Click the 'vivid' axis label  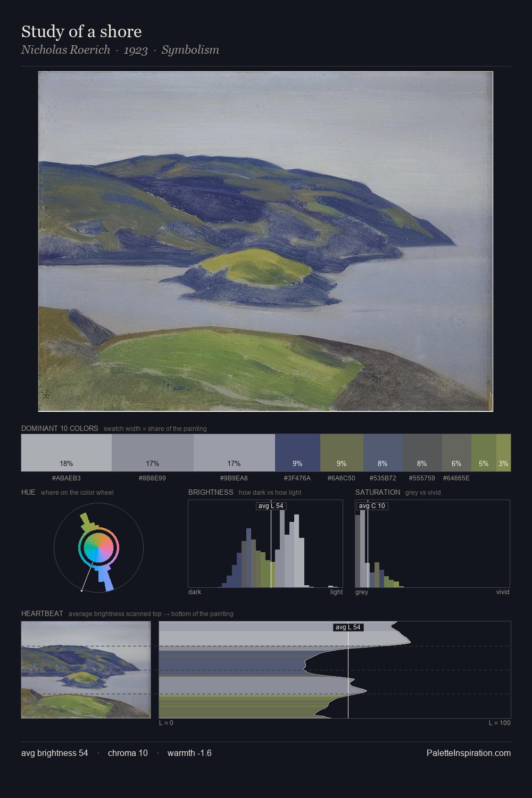point(503,592)
